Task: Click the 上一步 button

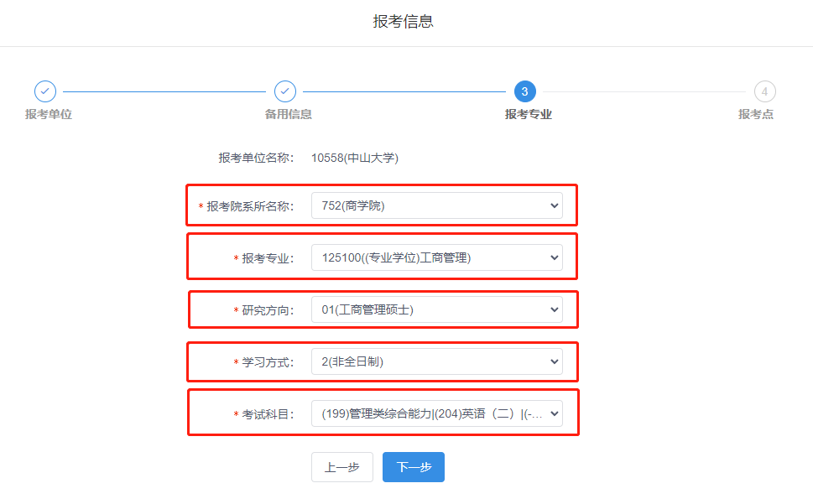Action: [x=341, y=467]
